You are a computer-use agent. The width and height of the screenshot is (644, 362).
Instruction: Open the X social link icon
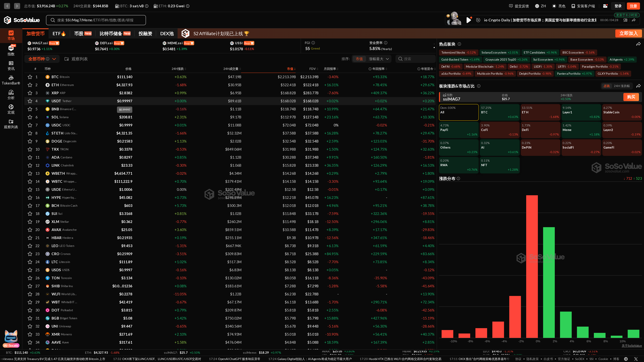[636, 359]
